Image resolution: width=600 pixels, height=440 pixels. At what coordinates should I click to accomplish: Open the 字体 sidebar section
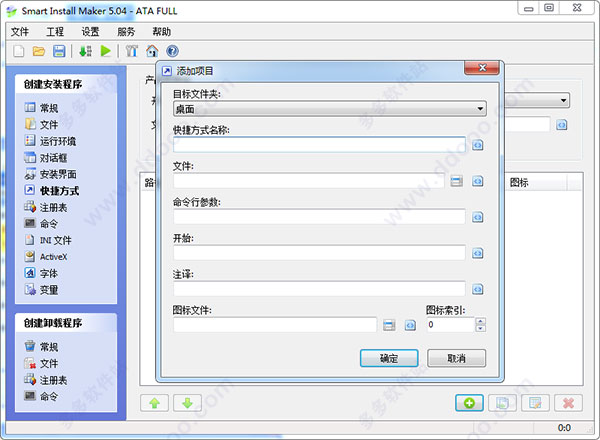41,273
